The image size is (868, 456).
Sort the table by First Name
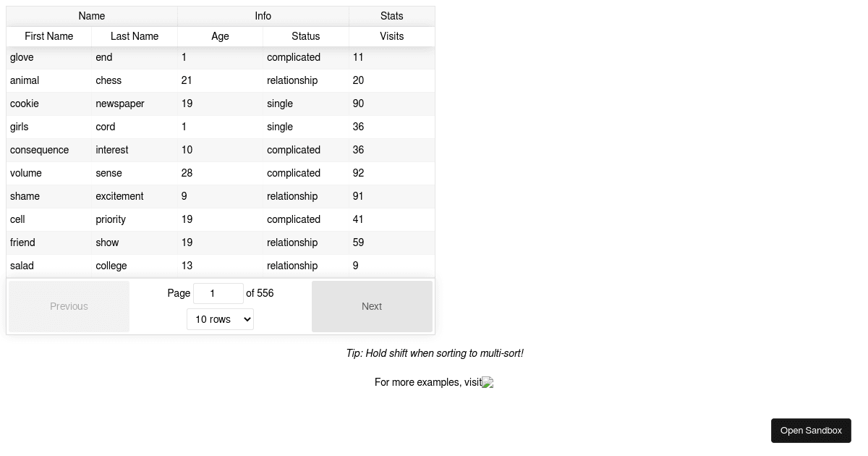[48, 36]
